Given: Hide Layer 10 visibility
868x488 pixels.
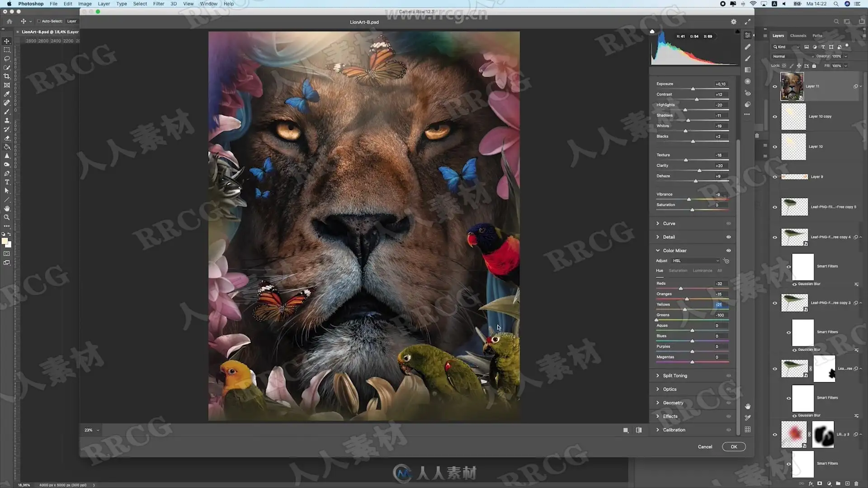Looking at the screenshot, I should [x=775, y=147].
